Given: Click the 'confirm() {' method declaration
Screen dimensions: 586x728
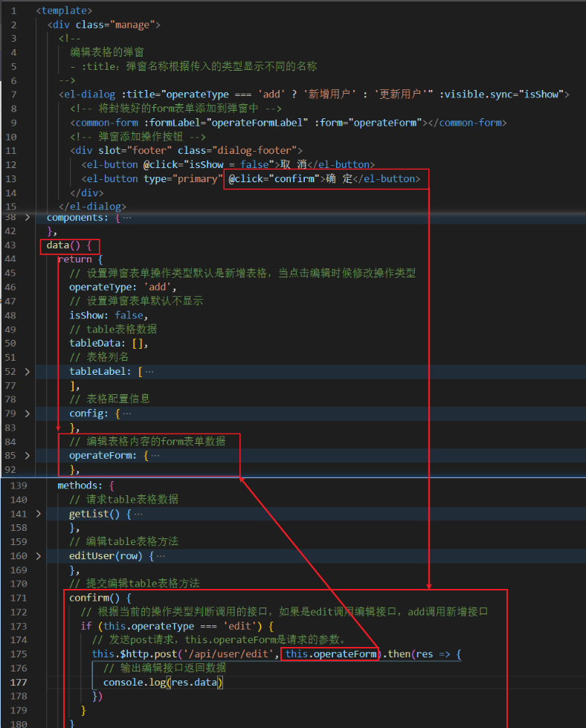Looking at the screenshot, I should click(100, 598).
